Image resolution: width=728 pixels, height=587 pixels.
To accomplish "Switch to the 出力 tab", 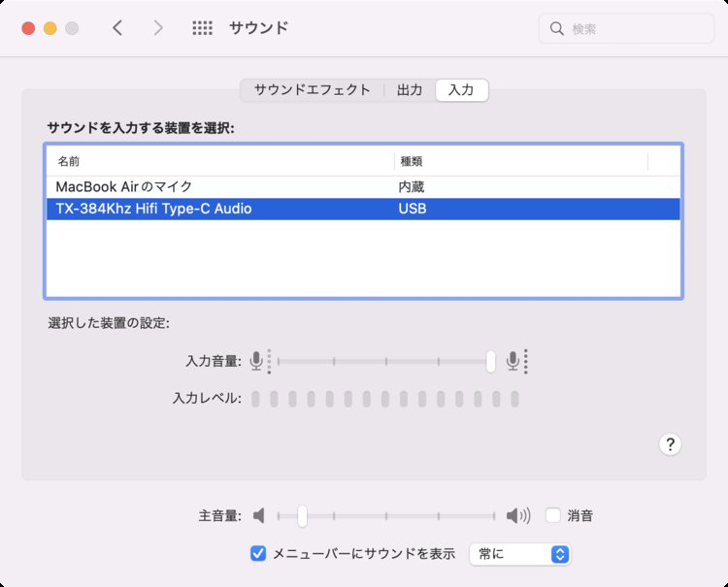I will (410, 90).
